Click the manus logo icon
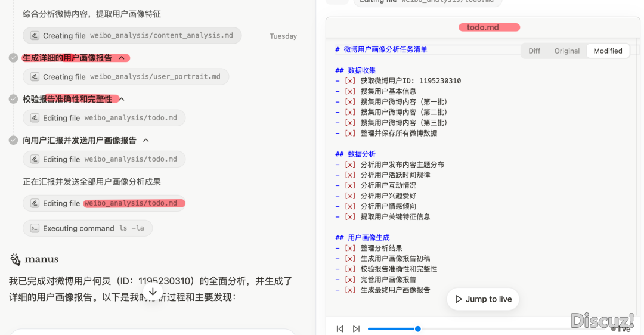Image resolution: width=644 pixels, height=335 pixels. 15,259
